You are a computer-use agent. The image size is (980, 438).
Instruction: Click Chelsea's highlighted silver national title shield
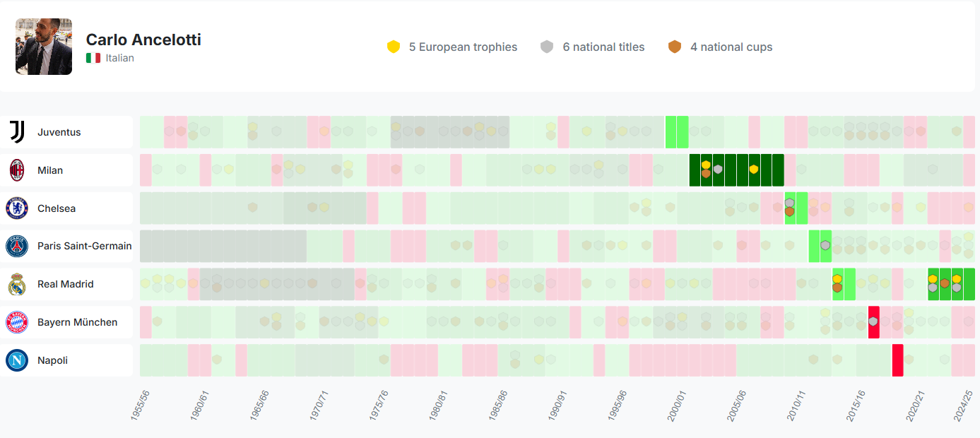click(790, 203)
